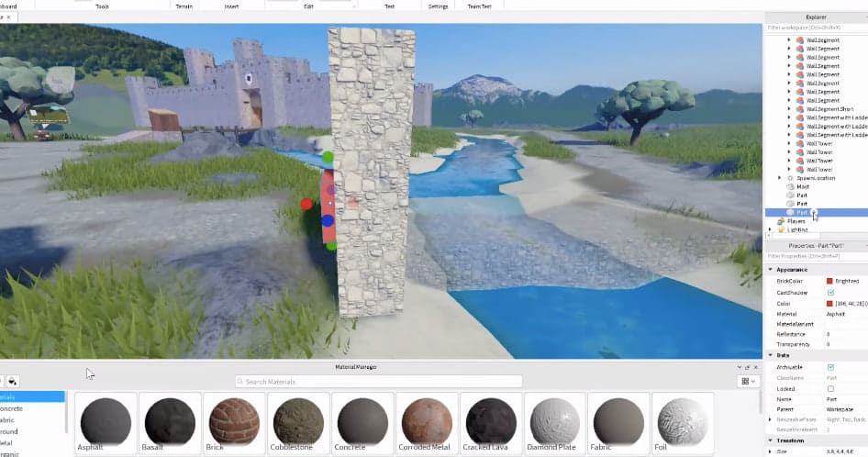Click the blue axis handle in viewport

pos(328,221)
